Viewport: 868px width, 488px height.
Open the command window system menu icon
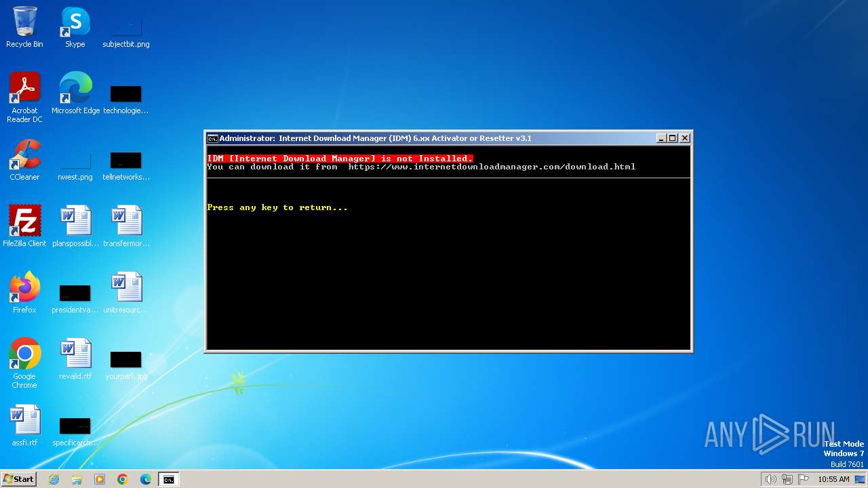[x=212, y=138]
